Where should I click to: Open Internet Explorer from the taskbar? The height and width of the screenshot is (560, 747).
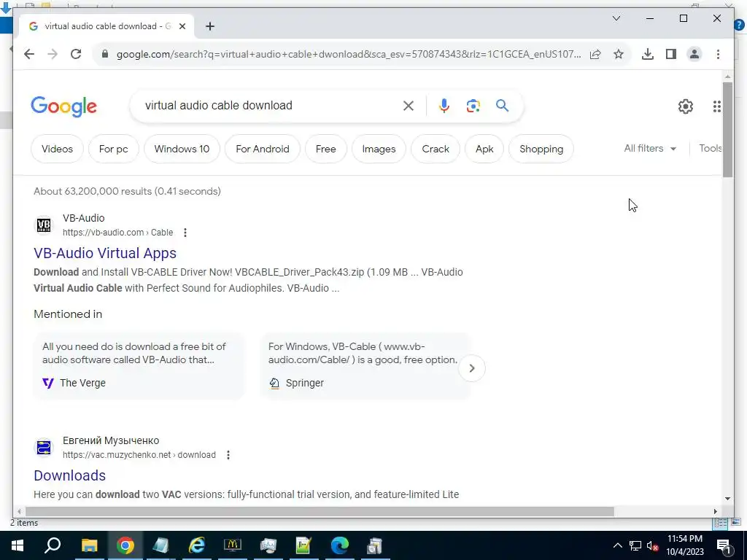(x=197, y=545)
